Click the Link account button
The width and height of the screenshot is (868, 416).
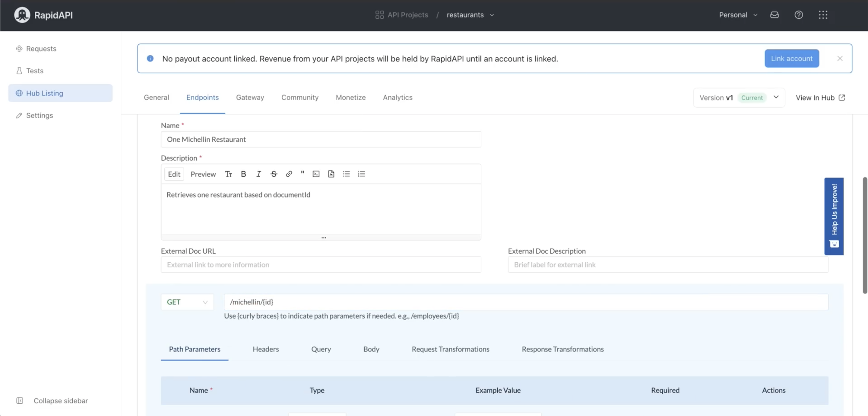point(792,59)
